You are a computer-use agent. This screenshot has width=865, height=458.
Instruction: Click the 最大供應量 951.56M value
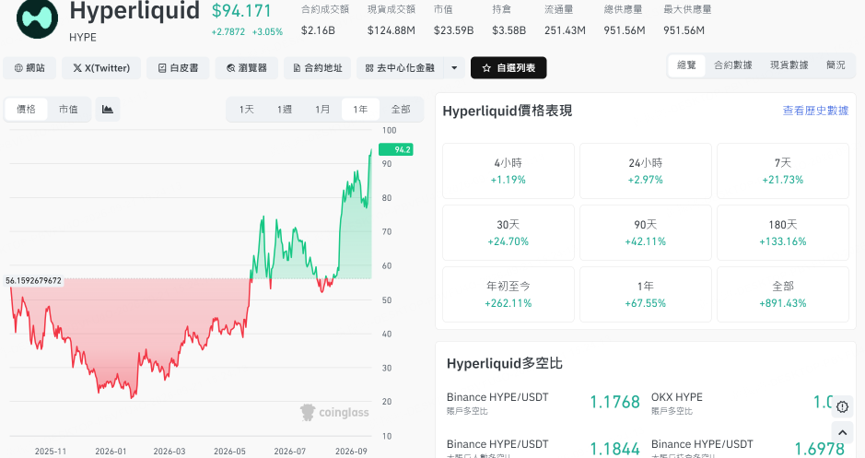pos(684,30)
